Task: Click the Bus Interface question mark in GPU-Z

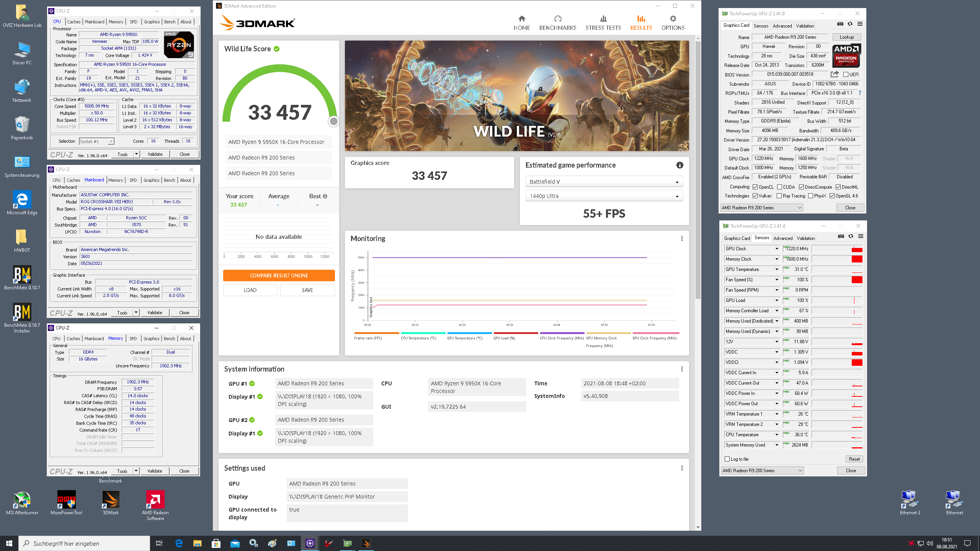Action: [859, 93]
